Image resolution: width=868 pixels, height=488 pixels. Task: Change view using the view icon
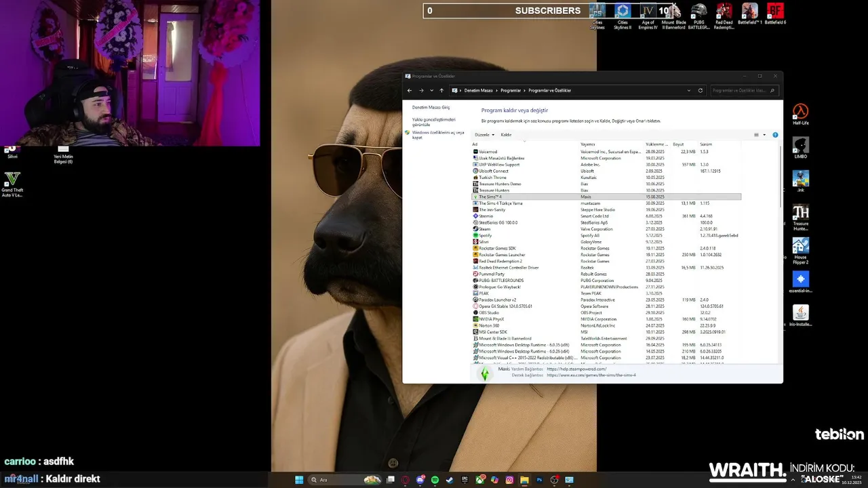tap(757, 135)
